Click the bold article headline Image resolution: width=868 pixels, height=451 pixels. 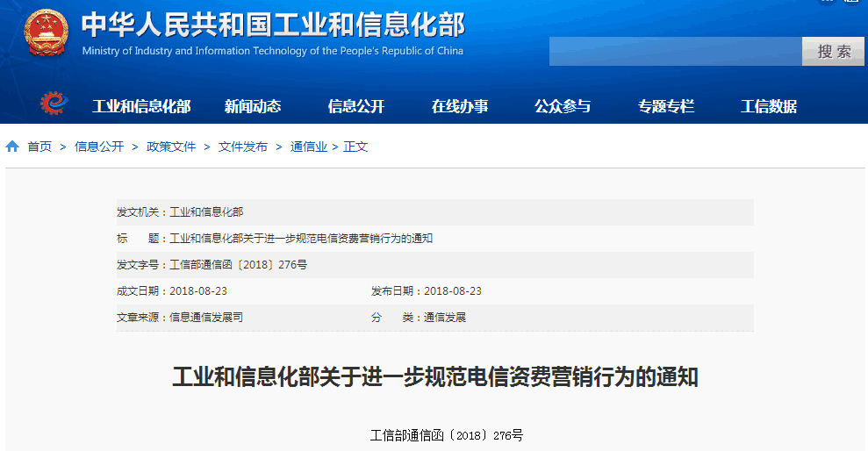click(x=435, y=376)
